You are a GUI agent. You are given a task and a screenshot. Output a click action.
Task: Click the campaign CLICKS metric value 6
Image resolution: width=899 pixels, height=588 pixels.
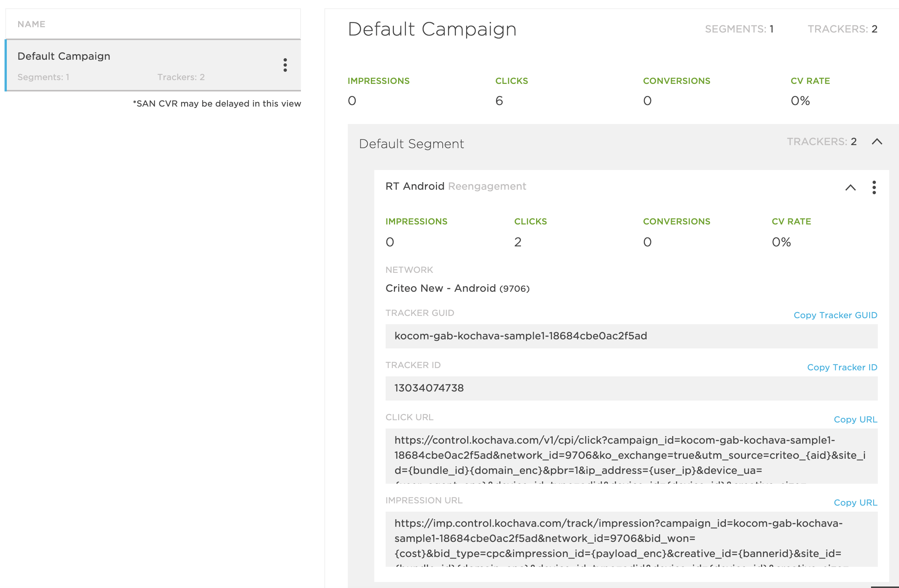(499, 101)
